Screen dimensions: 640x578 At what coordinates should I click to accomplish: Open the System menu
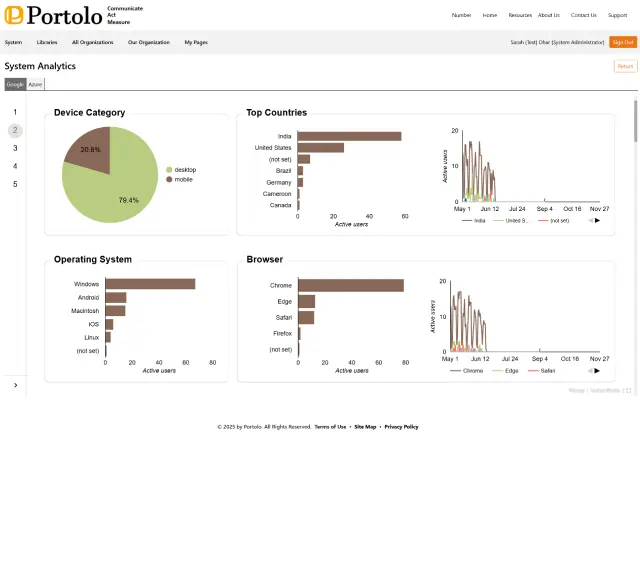(13, 42)
